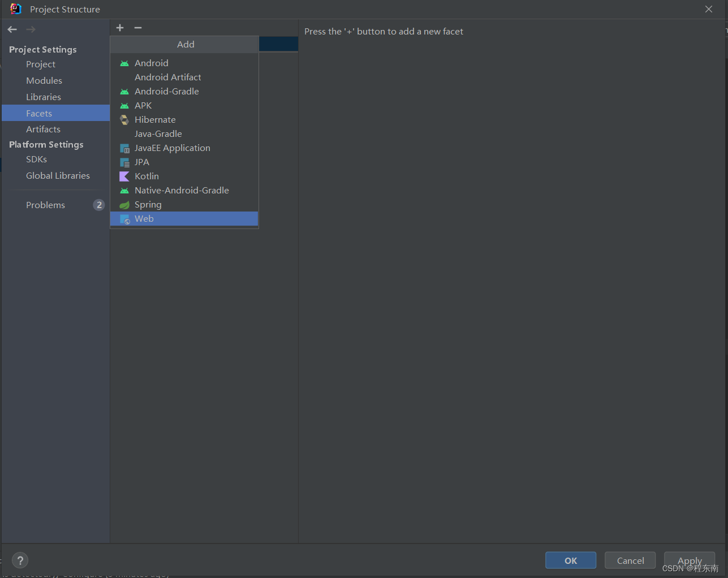Image resolution: width=728 pixels, height=578 pixels.
Task: Click the JavaEE Application icon
Action: [125, 148]
